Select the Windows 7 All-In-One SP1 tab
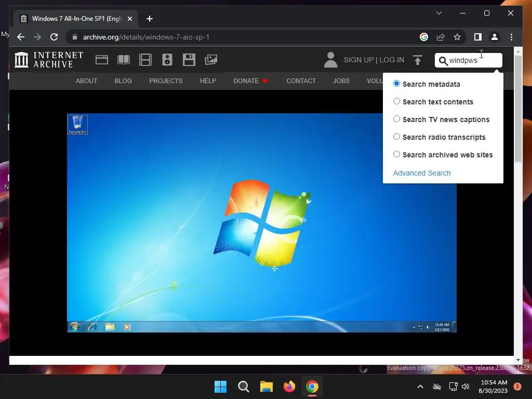 tap(76, 19)
